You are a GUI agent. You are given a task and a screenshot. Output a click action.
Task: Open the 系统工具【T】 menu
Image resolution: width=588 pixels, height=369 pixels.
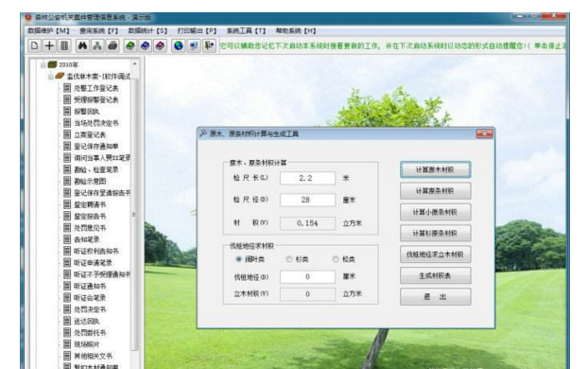246,31
